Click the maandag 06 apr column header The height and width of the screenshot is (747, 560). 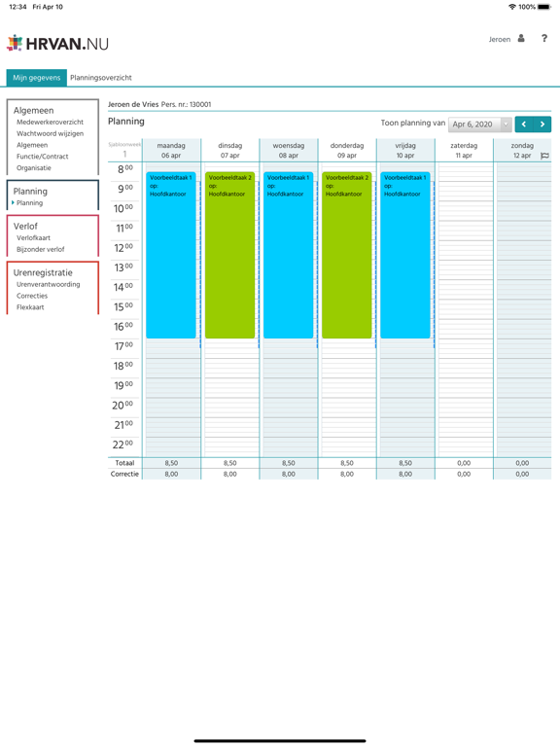coord(171,150)
